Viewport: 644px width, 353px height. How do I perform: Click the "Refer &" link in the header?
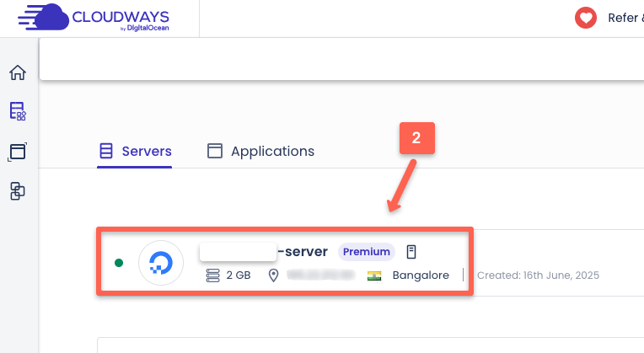tap(625, 18)
